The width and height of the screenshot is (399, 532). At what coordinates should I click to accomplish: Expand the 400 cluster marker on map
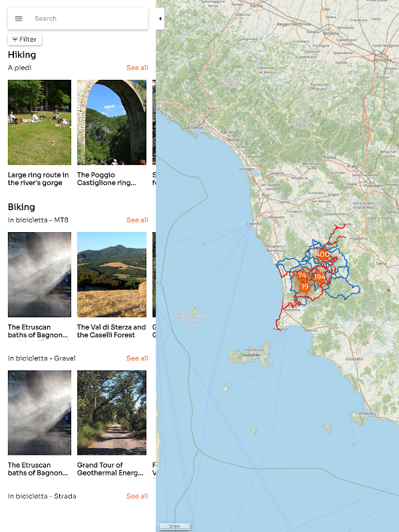point(323,254)
